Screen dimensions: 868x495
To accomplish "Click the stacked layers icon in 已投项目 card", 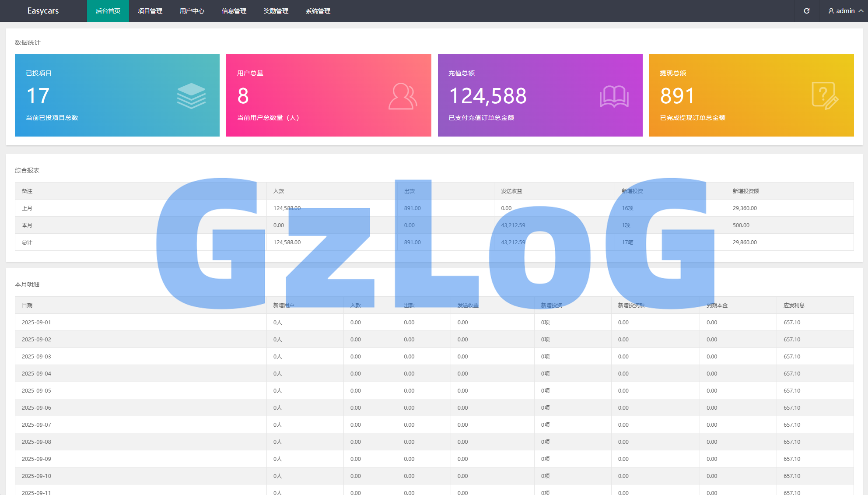I will (191, 96).
